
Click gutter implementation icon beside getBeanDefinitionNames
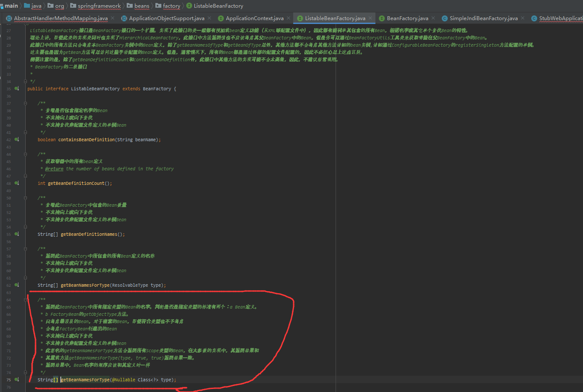(17, 234)
